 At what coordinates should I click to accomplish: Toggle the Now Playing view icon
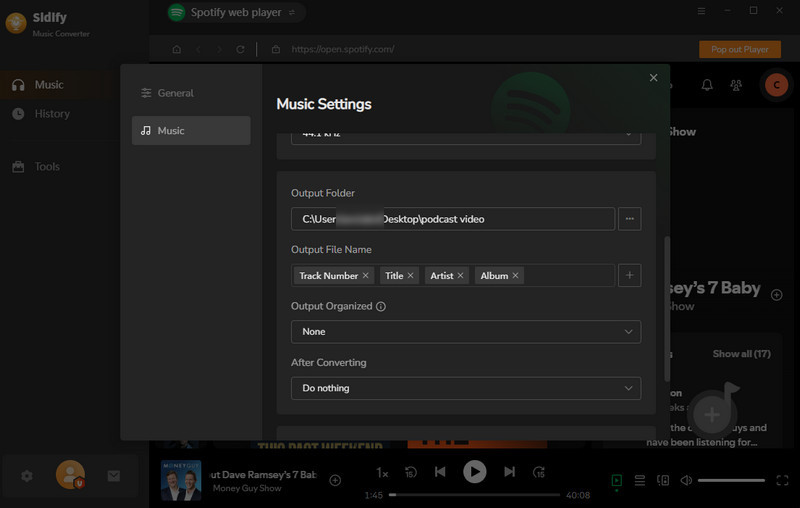(x=616, y=480)
